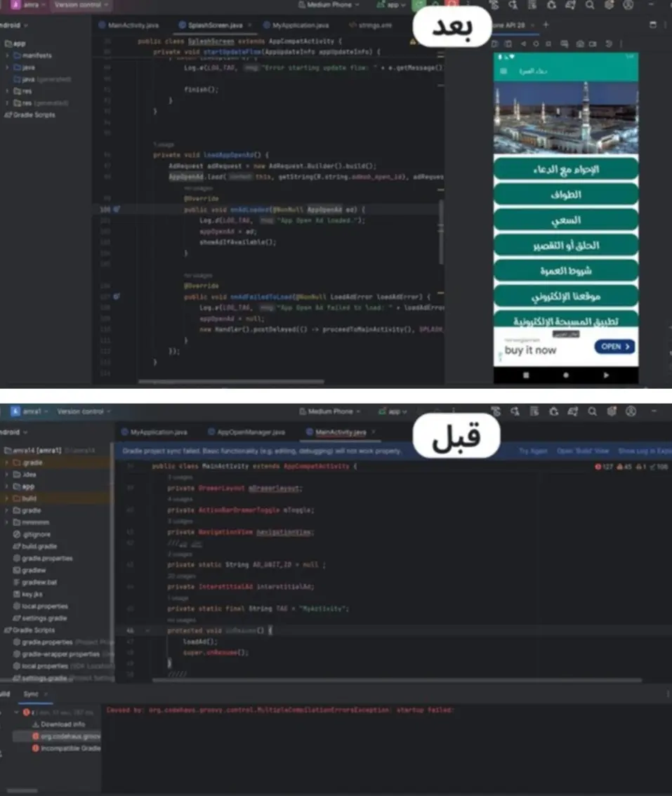Open the amra project dropdown in top window
Screen dimensions: 672x796
pyautogui.click(x=29, y=5)
